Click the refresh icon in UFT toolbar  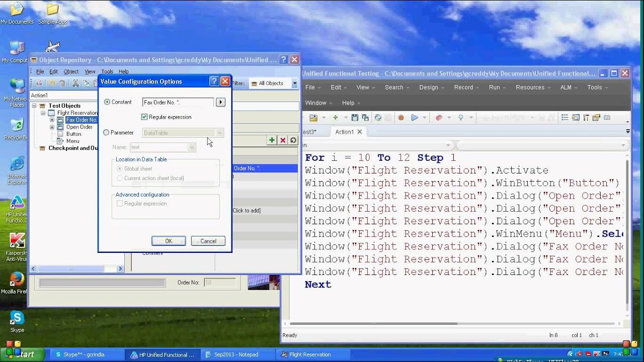pos(378,118)
